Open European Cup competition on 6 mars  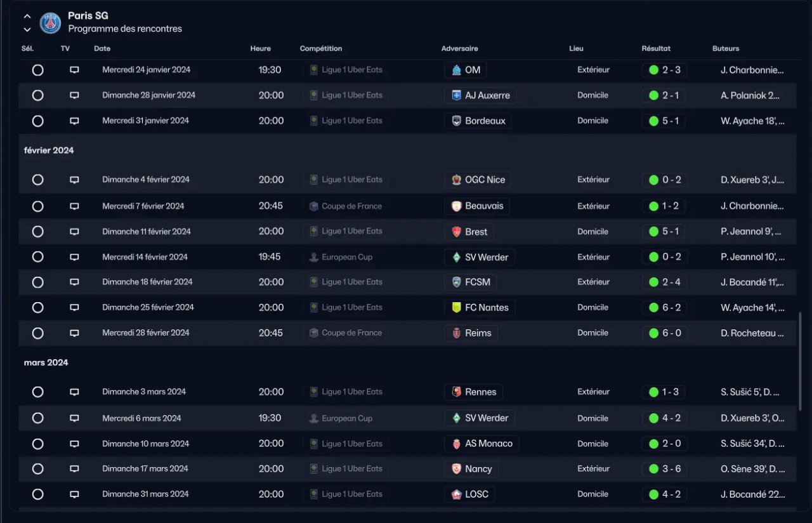(x=341, y=418)
